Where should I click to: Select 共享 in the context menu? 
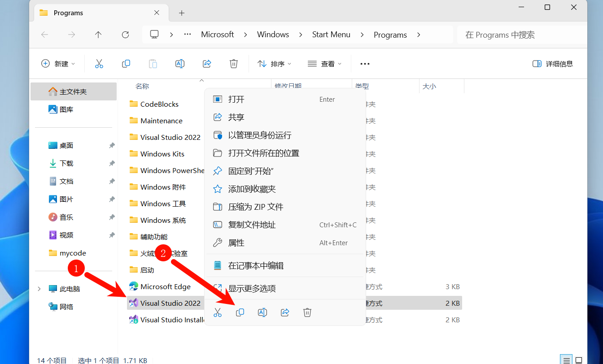tap(285, 117)
